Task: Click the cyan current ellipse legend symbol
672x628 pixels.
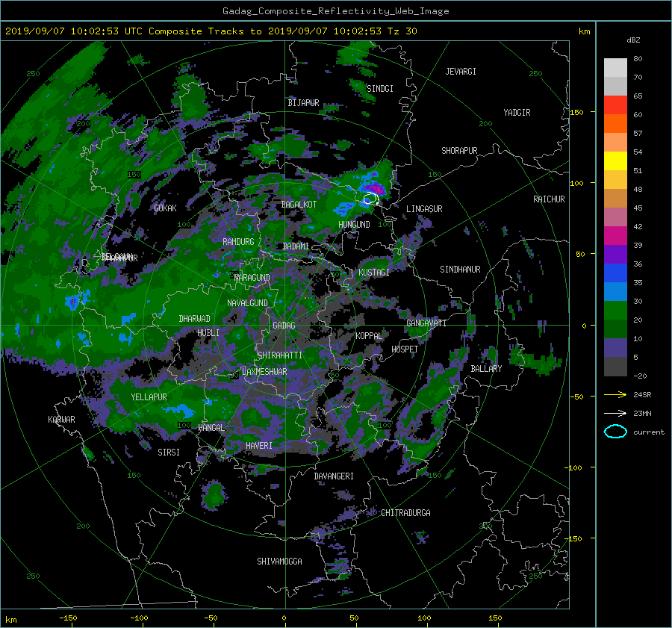Action: [615, 432]
